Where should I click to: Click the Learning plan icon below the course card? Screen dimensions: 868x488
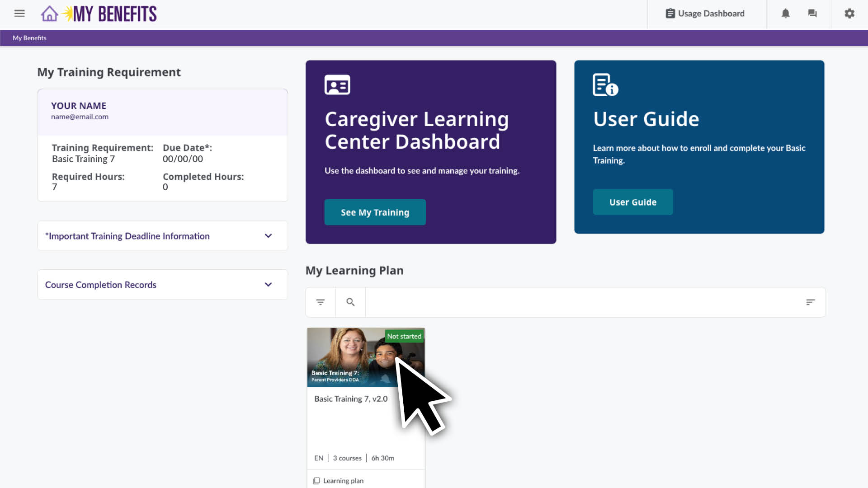(x=316, y=481)
